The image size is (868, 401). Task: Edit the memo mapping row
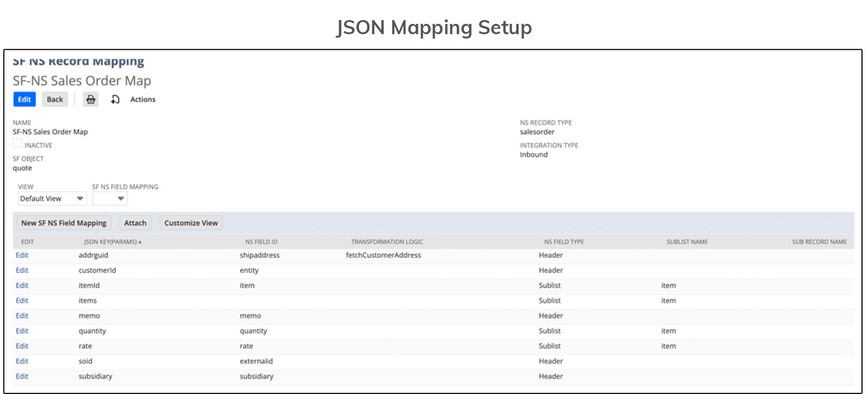pyautogui.click(x=22, y=316)
